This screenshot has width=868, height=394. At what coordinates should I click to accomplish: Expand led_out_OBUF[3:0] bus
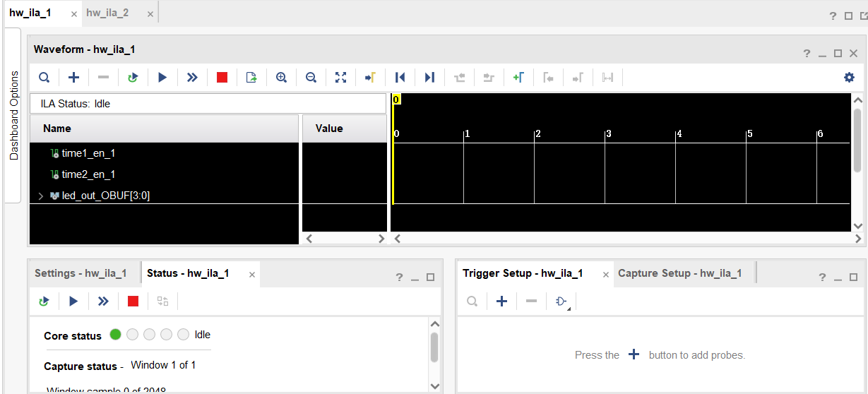[x=41, y=196]
